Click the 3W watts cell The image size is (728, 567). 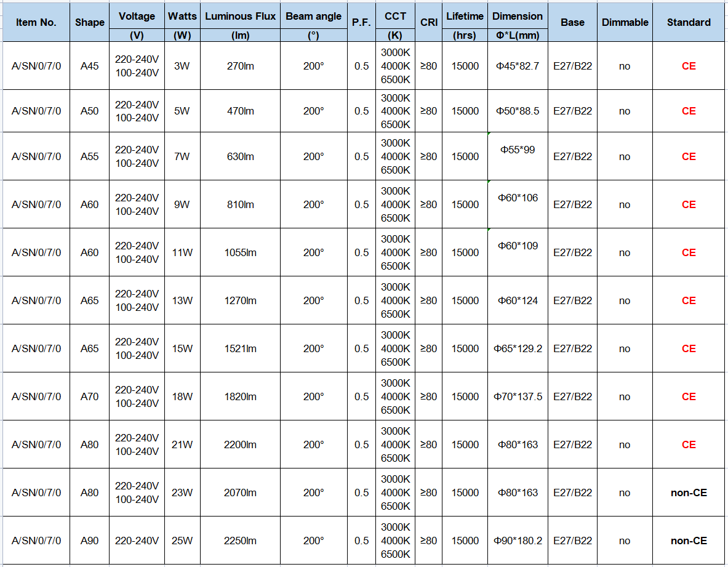click(x=183, y=66)
